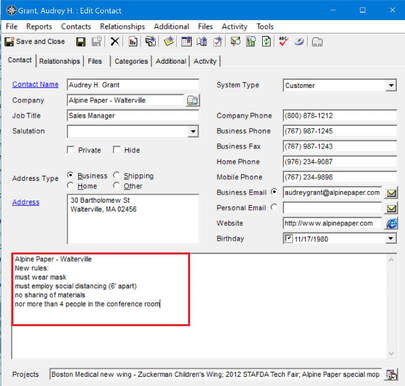Click the green circular refresh arrows icon

[266, 42]
